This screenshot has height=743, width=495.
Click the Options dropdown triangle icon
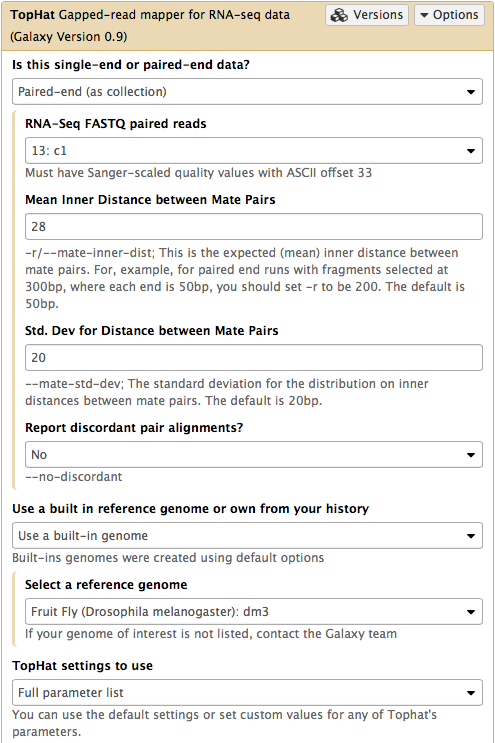point(424,16)
